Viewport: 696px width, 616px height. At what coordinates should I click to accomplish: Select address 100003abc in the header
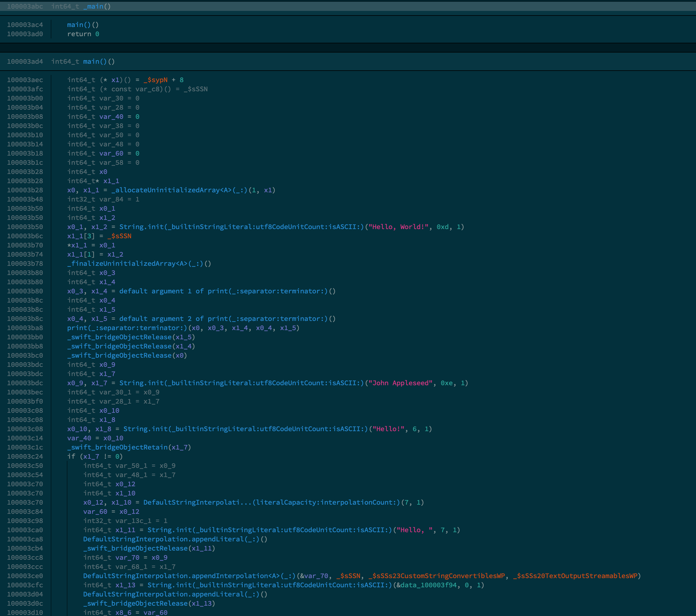pyautogui.click(x=25, y=7)
